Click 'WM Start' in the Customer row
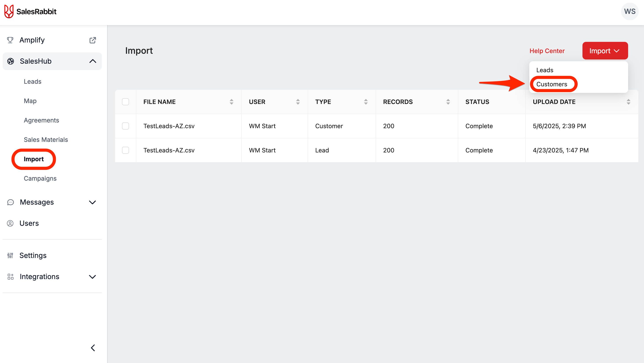The height and width of the screenshot is (363, 644). 262,126
